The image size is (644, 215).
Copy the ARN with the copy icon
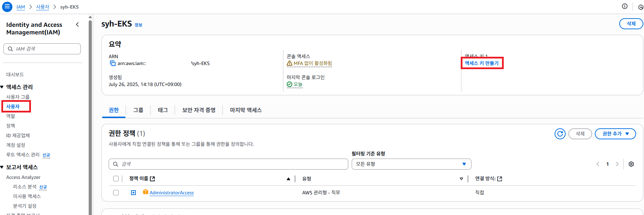(x=112, y=63)
